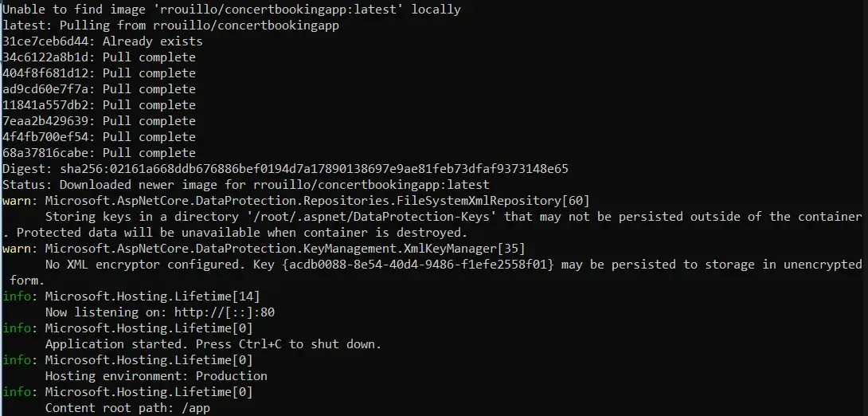Image resolution: width=868 pixels, height=416 pixels.
Task: Click the 4f4fb700ef54 layer line
Action: click(x=99, y=137)
